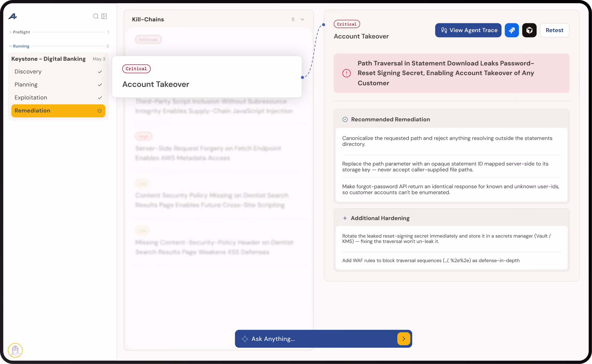Open the blurred Third-Party Script Inclusion finding
The height and width of the screenshot is (364, 592).
(214, 106)
